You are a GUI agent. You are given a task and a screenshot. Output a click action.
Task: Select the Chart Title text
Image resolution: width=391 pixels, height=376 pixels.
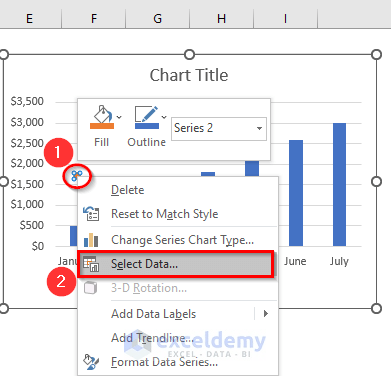coord(189,75)
